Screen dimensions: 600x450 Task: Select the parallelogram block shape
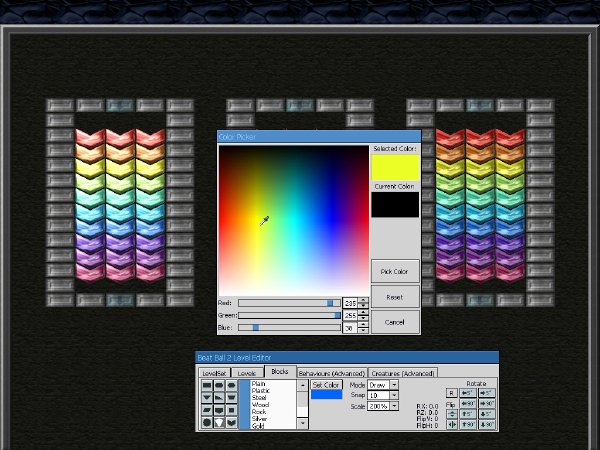[207, 410]
